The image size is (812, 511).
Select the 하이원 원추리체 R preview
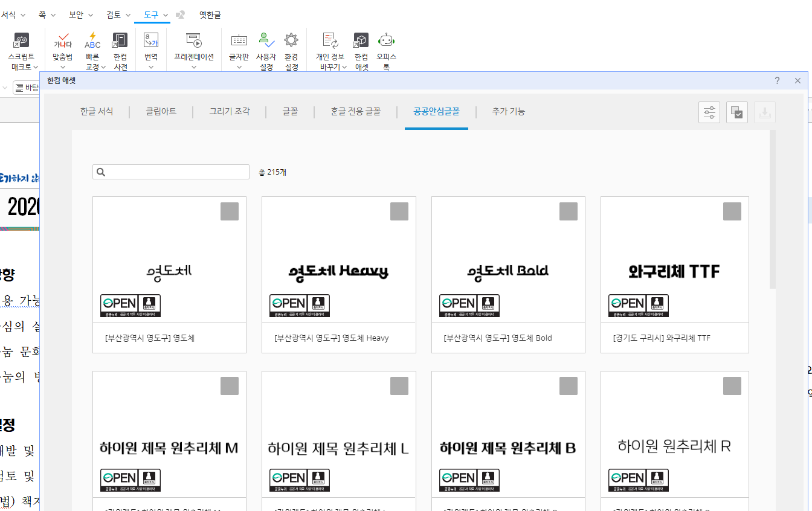point(674,446)
